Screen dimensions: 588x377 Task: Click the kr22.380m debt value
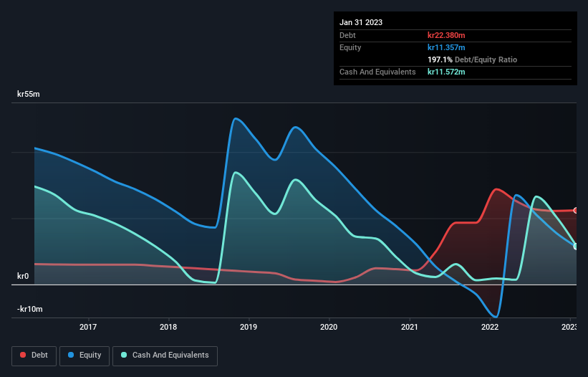446,35
